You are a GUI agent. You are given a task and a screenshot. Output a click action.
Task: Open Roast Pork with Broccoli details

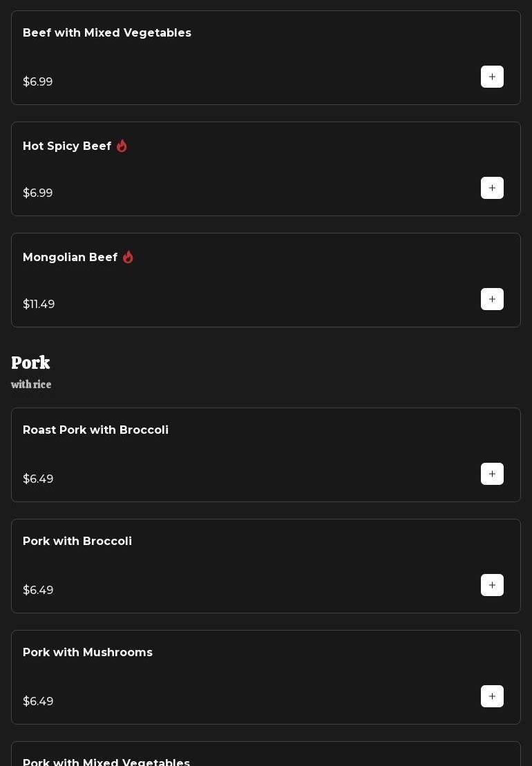click(95, 430)
